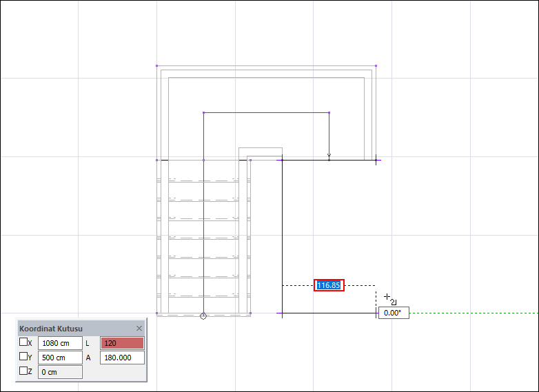Click the X field showing 1080 cm
Viewport: 539px width, 392px height.
tap(60, 343)
